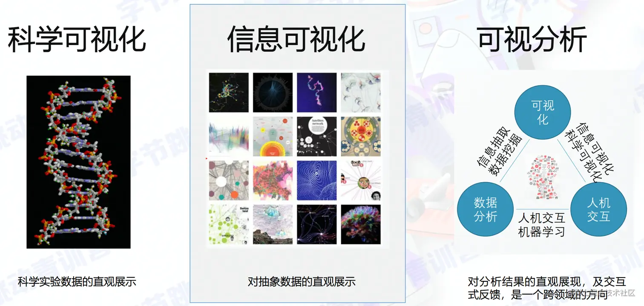Image resolution: width=644 pixels, height=306 pixels.
Task: Open the colorful brain fiber thumbnail
Action: pyautogui.click(x=361, y=224)
